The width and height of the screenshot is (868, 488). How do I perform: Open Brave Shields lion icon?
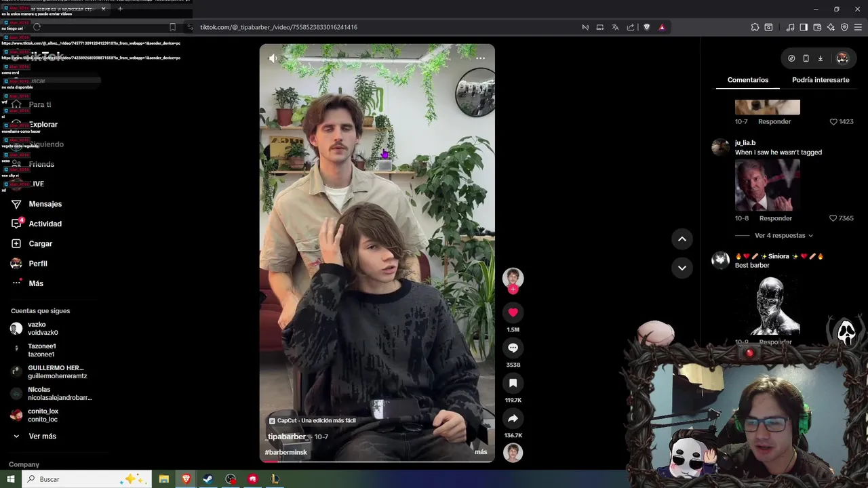647,27
